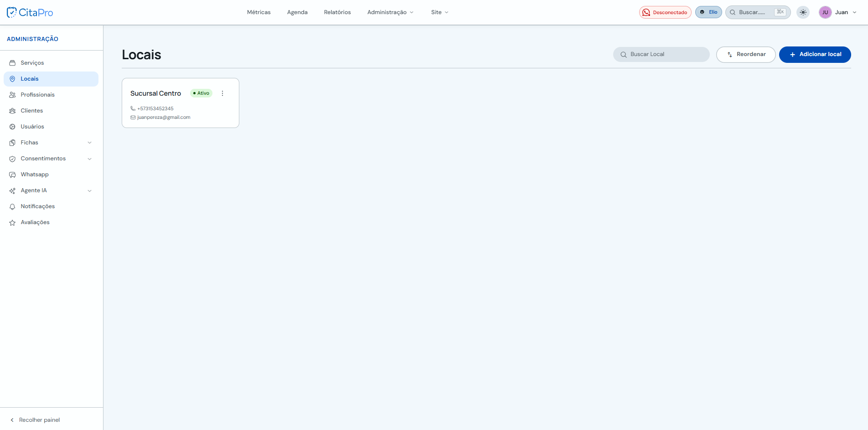Open Clientes in the sidebar
The image size is (868, 430).
(x=51, y=111)
